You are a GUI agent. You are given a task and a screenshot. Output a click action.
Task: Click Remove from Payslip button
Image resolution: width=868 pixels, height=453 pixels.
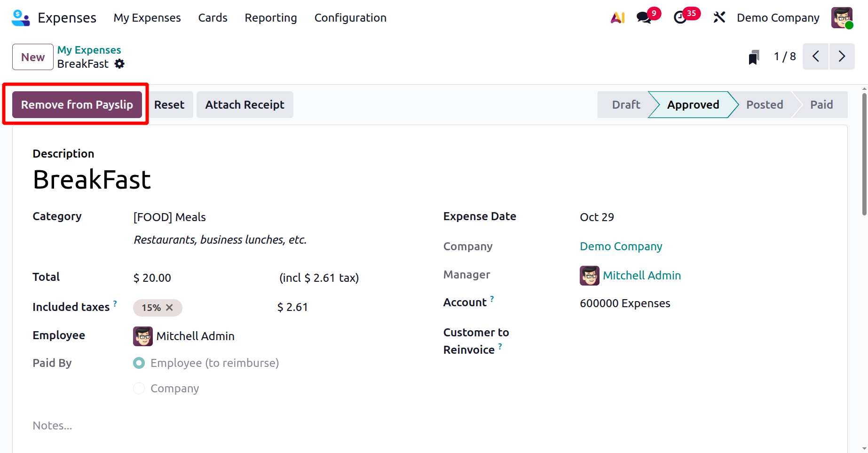pyautogui.click(x=77, y=105)
